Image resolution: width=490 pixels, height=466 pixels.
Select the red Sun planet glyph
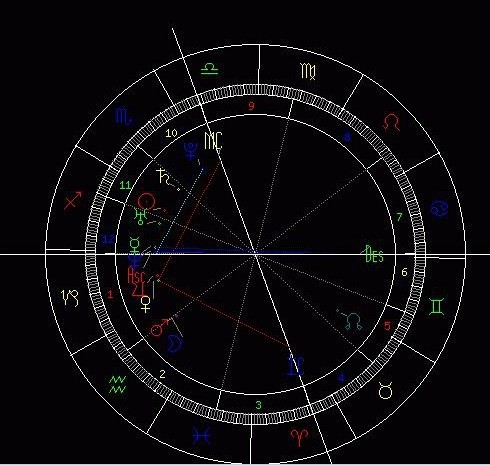coord(146,201)
